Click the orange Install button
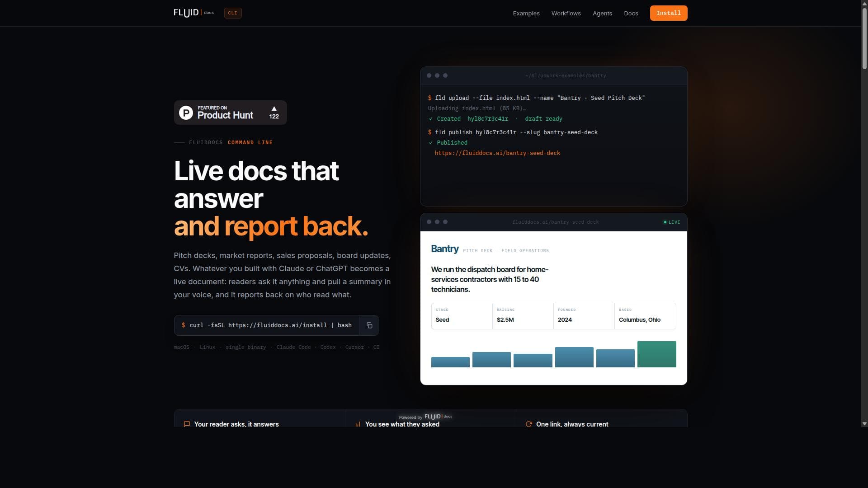 [669, 13]
